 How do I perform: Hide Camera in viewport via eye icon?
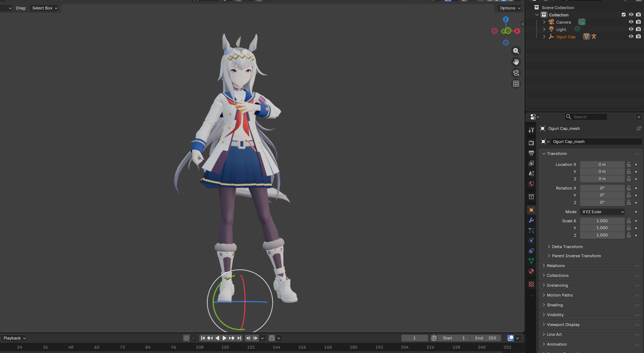click(631, 22)
